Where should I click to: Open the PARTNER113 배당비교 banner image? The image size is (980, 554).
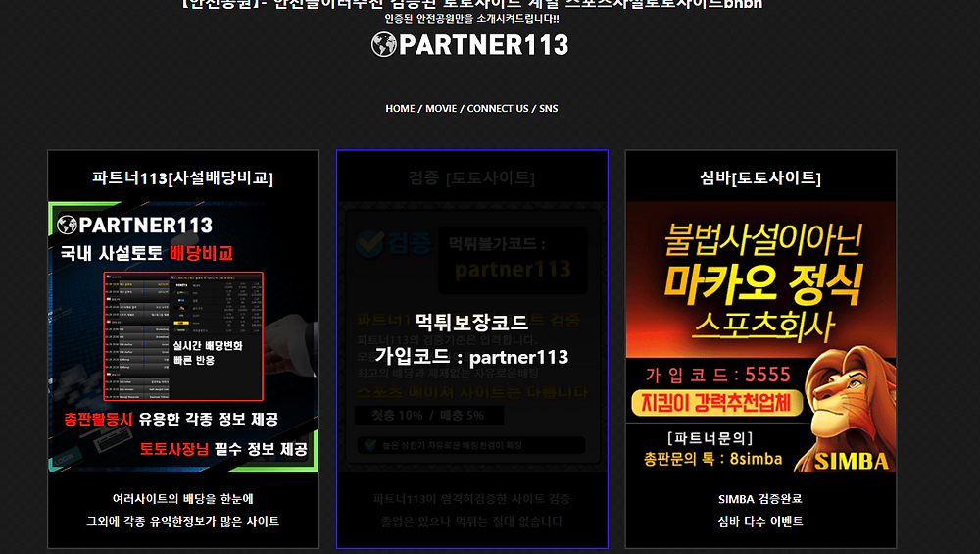pyautogui.click(x=183, y=336)
